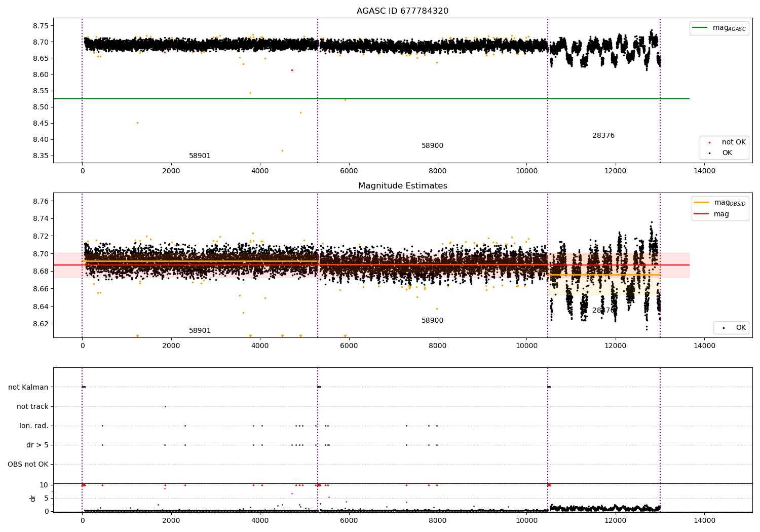Click the 10 y-axis tick in dr plot
The height and width of the screenshot is (532, 760).
click(x=44, y=485)
